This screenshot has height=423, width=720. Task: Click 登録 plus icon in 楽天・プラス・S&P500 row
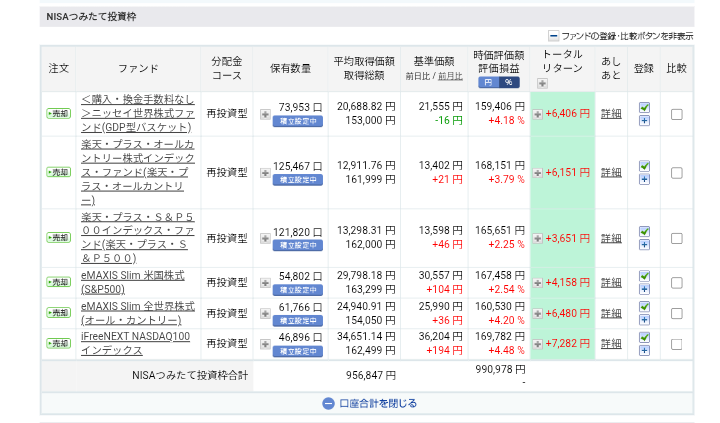(x=644, y=245)
